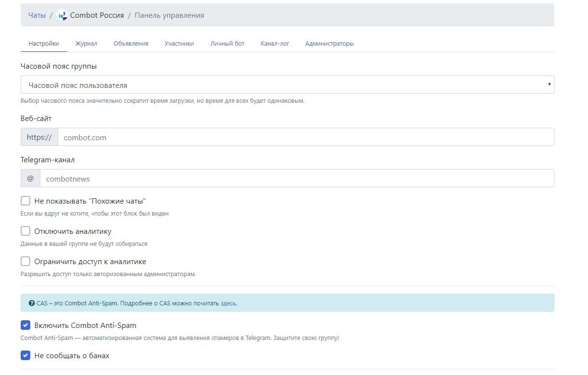
Task: Click the https:// prefix addon
Action: [x=39, y=137]
